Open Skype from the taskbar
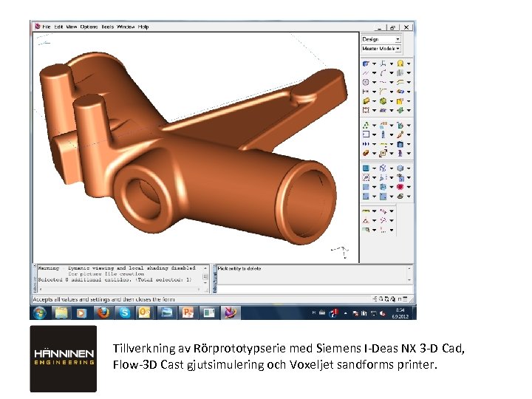Screen dimensions: 532x399 [124, 313]
